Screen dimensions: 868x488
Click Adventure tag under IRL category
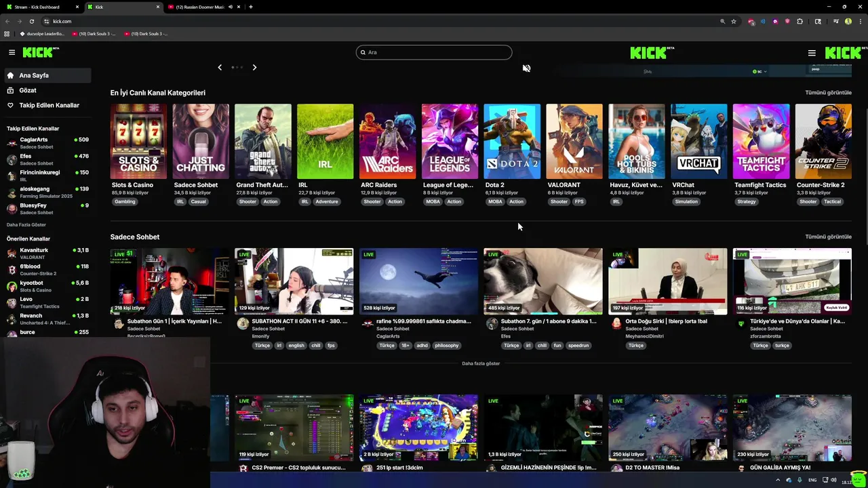pos(326,201)
